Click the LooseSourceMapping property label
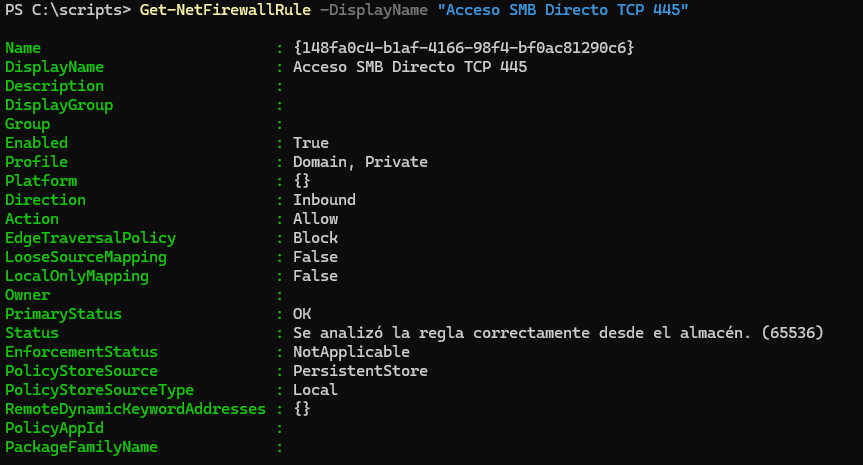863x465 pixels. pyautogui.click(x=86, y=257)
